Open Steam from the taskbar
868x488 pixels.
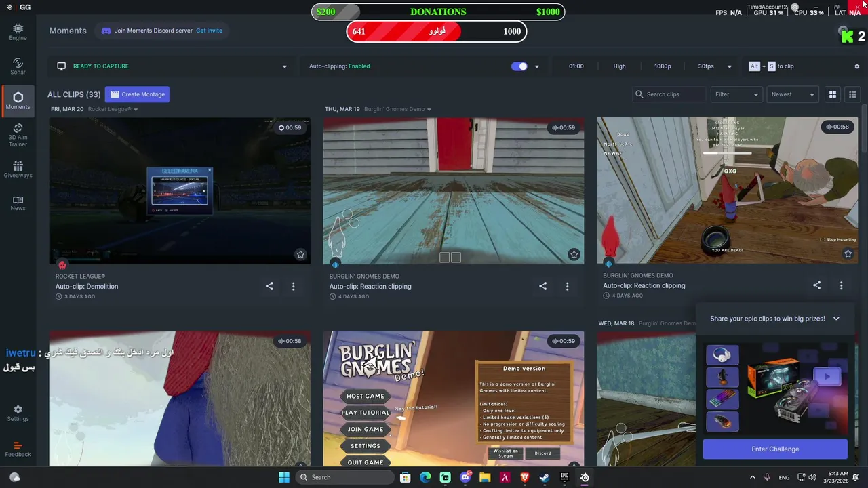[x=545, y=477]
